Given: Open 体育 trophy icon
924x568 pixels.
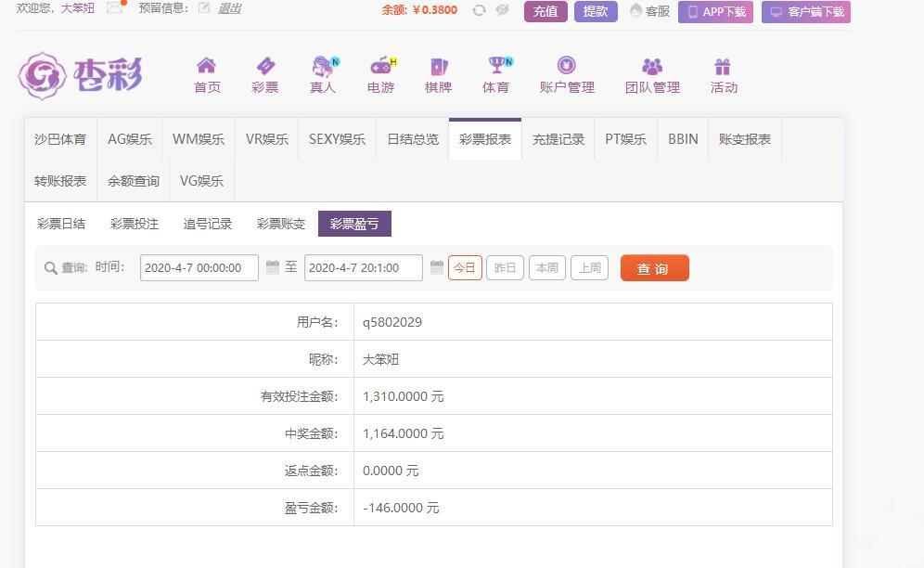Looking at the screenshot, I should tap(497, 67).
